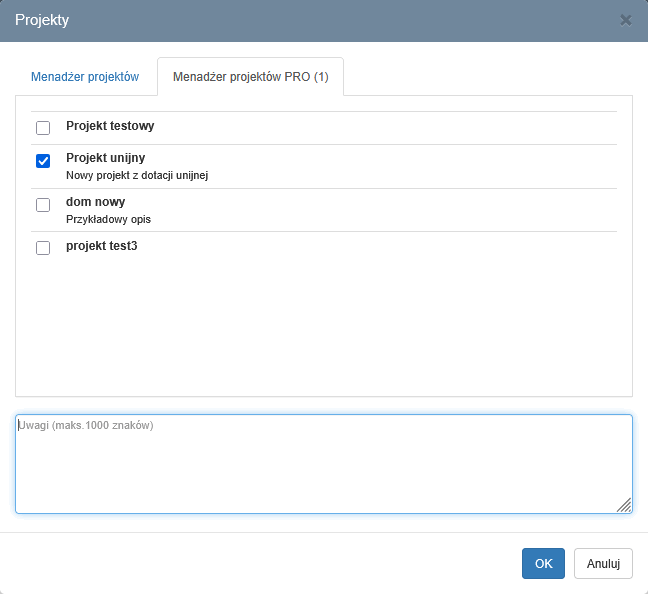Grab the textarea resize handle corner
The width and height of the screenshot is (648, 594).
click(624, 505)
